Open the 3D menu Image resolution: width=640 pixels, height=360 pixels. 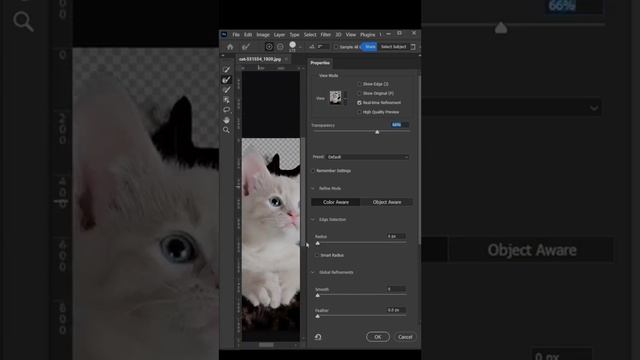click(x=338, y=35)
